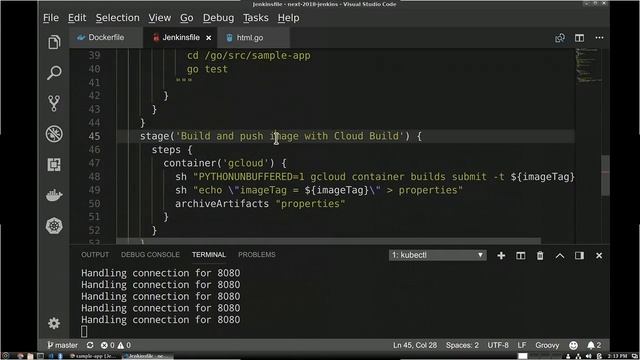Viewport: 640px width, 360px height.
Task: Switch to the Dockerfile tab
Action: [x=106, y=38]
